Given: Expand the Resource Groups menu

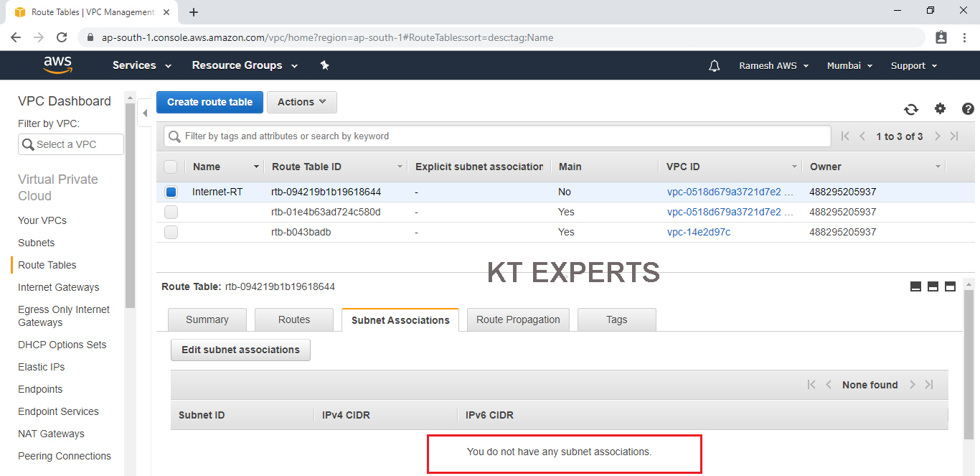Looking at the screenshot, I should [x=245, y=65].
